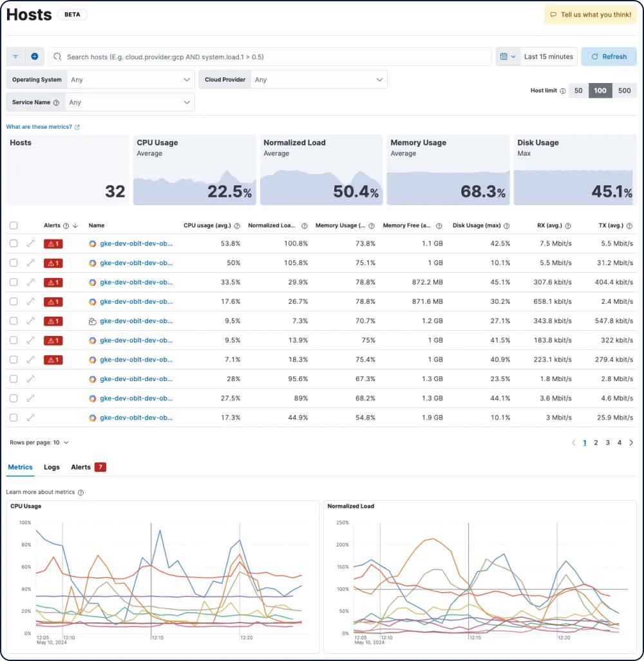Check the first host row checkbox
Image resolution: width=644 pixels, height=661 pixels.
[14, 244]
